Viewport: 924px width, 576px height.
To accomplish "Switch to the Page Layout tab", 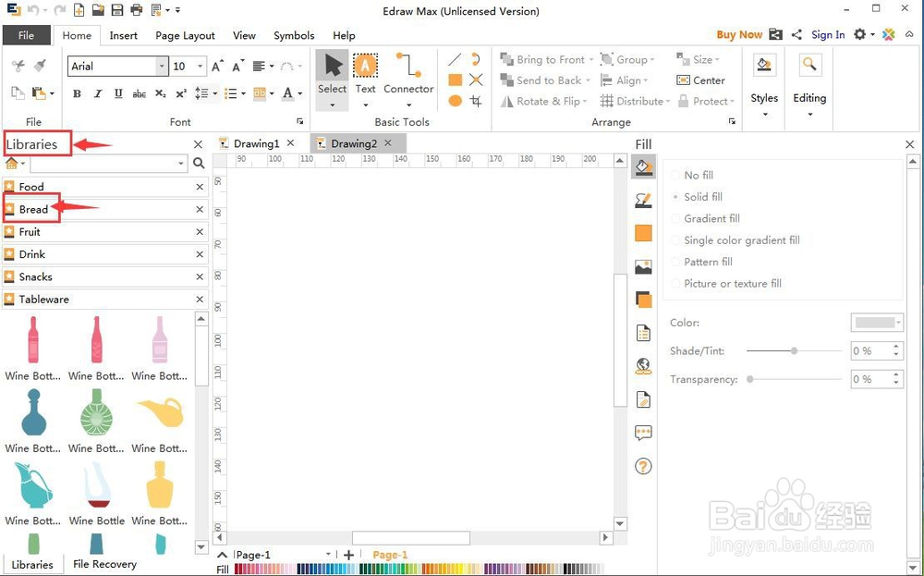I will pos(185,35).
